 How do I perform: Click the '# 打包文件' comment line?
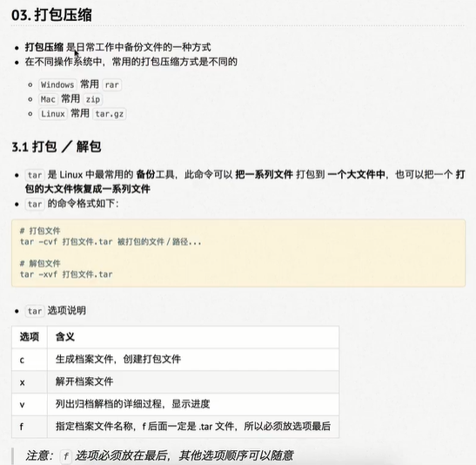40,231
